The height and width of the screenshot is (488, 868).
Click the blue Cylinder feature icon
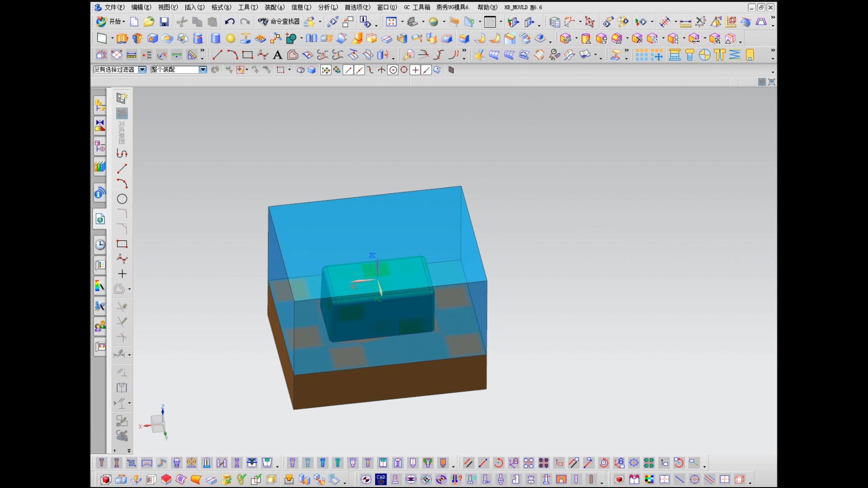216,39
